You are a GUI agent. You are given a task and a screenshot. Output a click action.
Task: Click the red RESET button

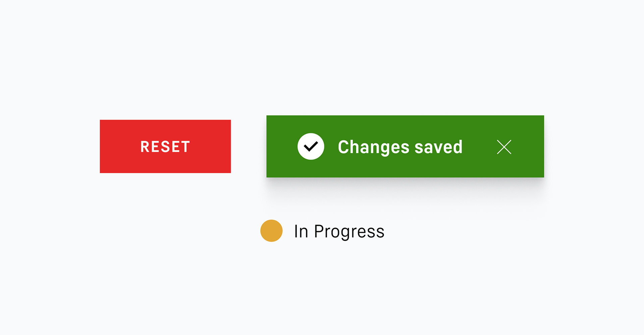165,146
